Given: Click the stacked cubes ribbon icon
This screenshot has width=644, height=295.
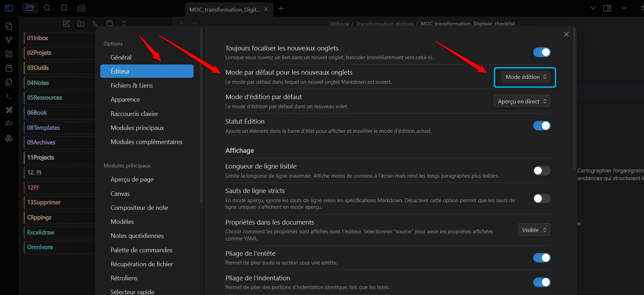Looking at the screenshot, I should (x=9, y=138).
